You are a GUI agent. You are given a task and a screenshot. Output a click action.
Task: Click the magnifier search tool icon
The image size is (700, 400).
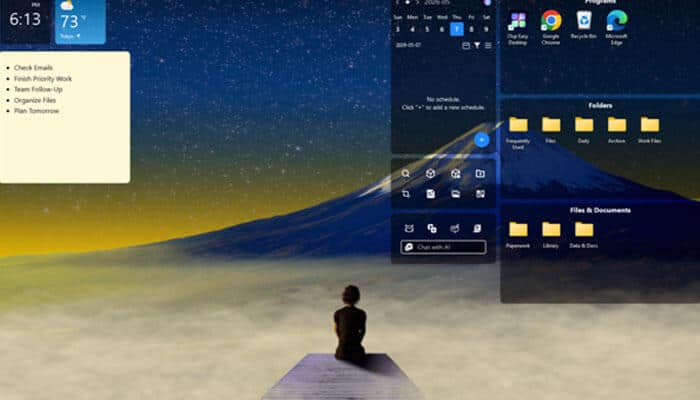tap(405, 173)
